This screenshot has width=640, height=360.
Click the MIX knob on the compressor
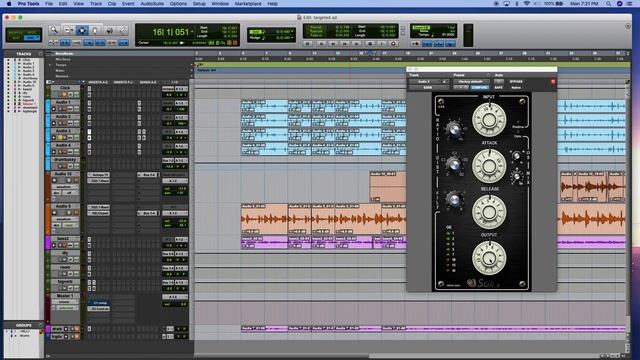tap(516, 176)
